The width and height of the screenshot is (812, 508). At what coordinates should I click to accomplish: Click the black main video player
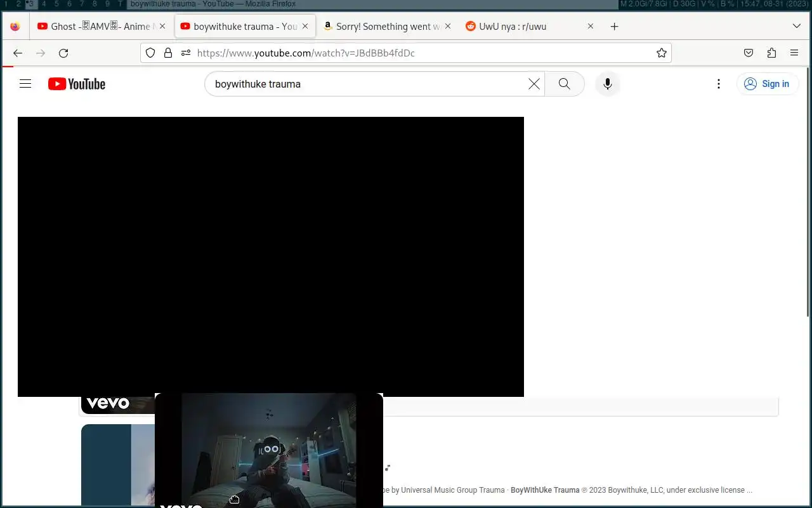(x=271, y=257)
